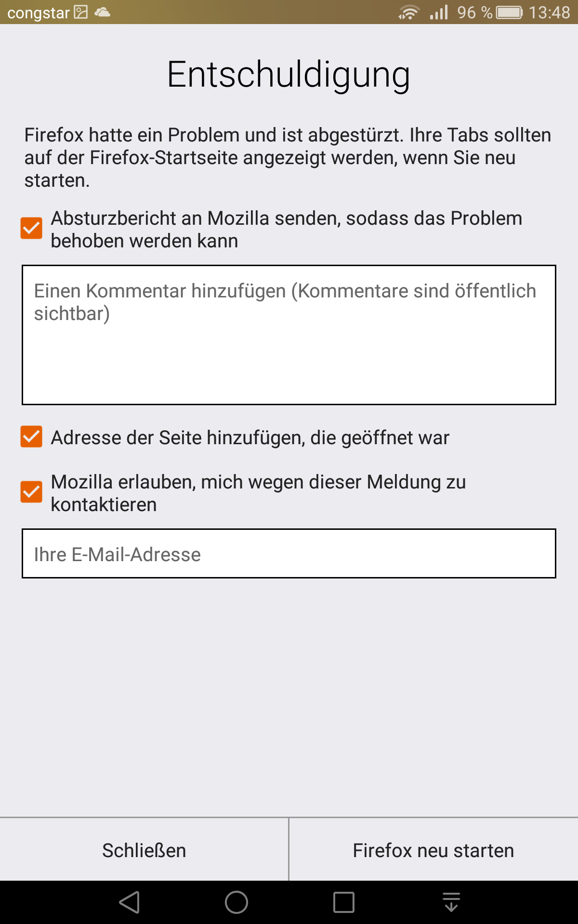Uncheck the send crash report to Mozilla checkbox

click(x=31, y=228)
